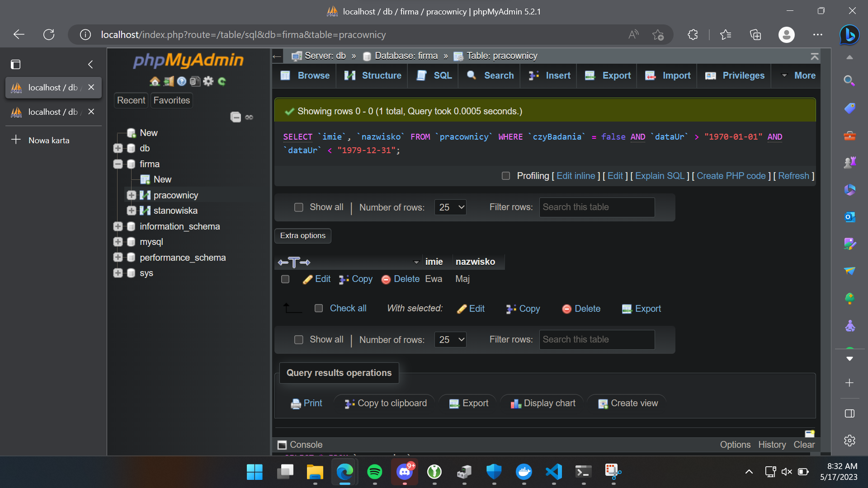
Task: Expand the information_schema database node
Action: (118, 226)
